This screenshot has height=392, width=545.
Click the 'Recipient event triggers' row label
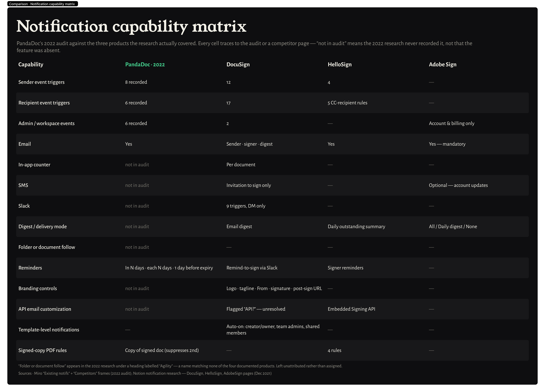[x=44, y=103]
